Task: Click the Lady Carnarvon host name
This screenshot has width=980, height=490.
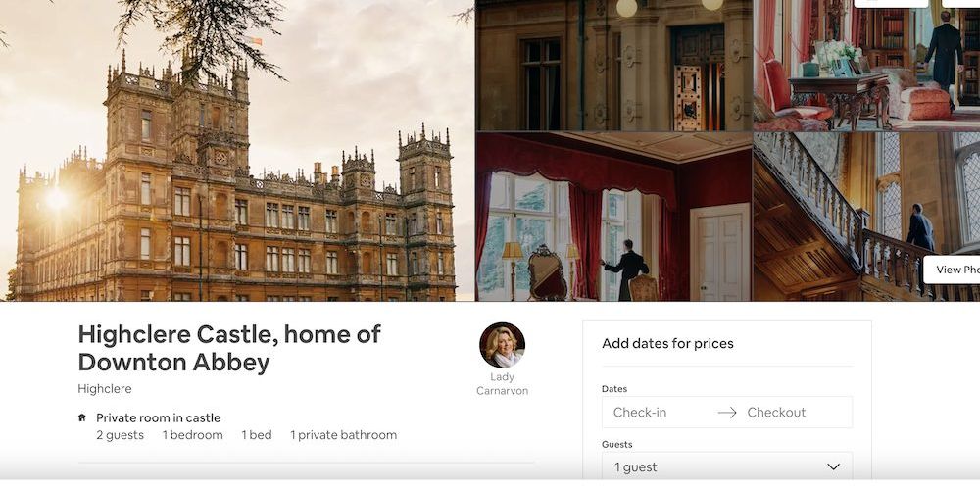Action: point(502,384)
